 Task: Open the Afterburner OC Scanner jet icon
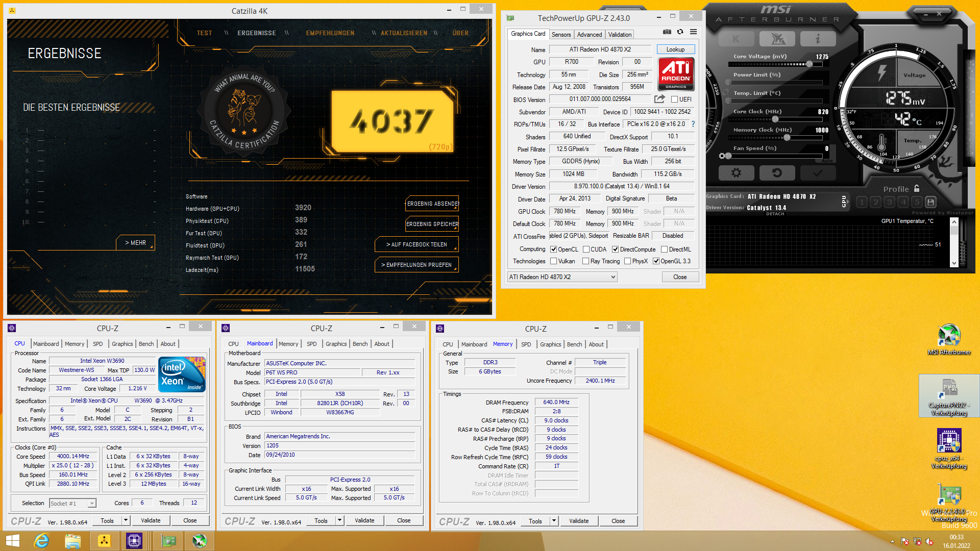click(777, 39)
